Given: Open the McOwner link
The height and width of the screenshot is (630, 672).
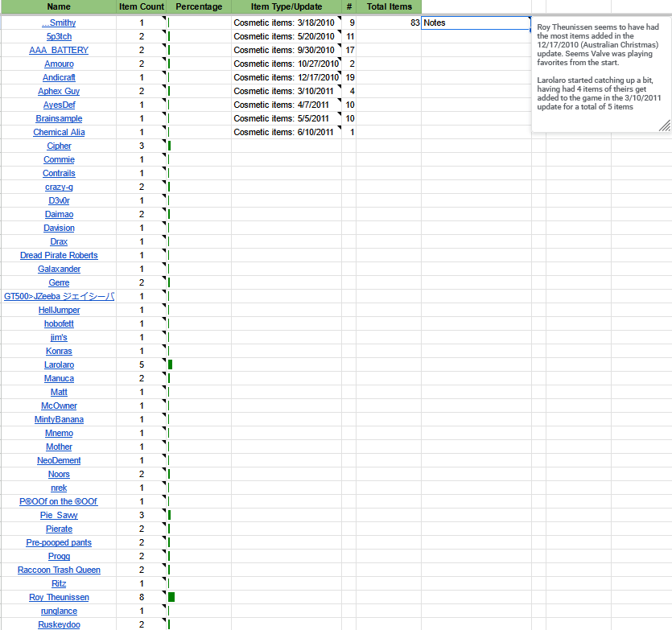Looking at the screenshot, I should (x=59, y=406).
